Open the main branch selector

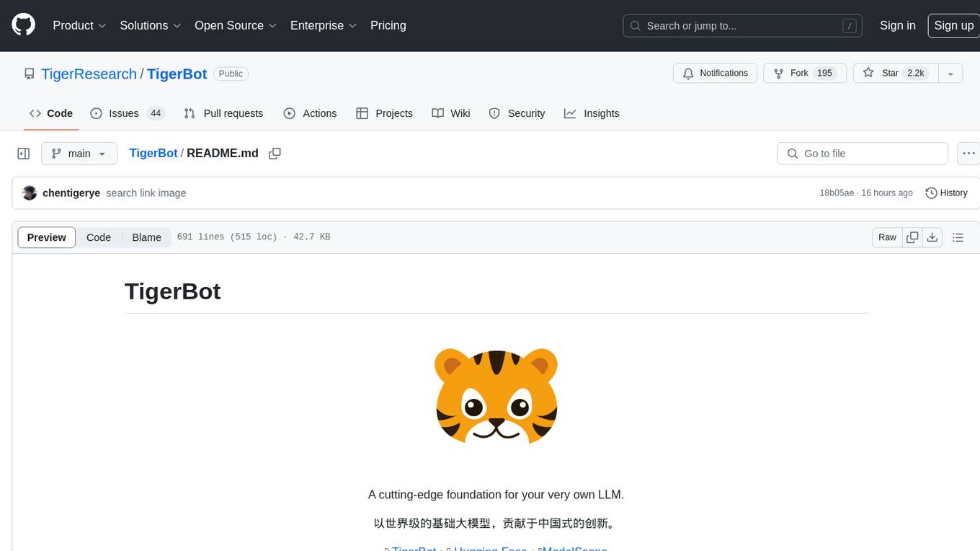coord(79,154)
